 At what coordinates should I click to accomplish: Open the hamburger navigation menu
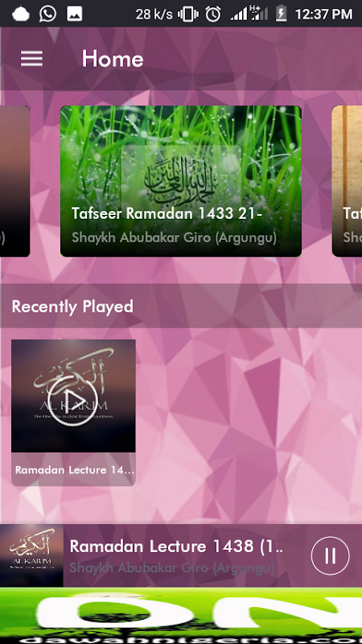click(31, 59)
